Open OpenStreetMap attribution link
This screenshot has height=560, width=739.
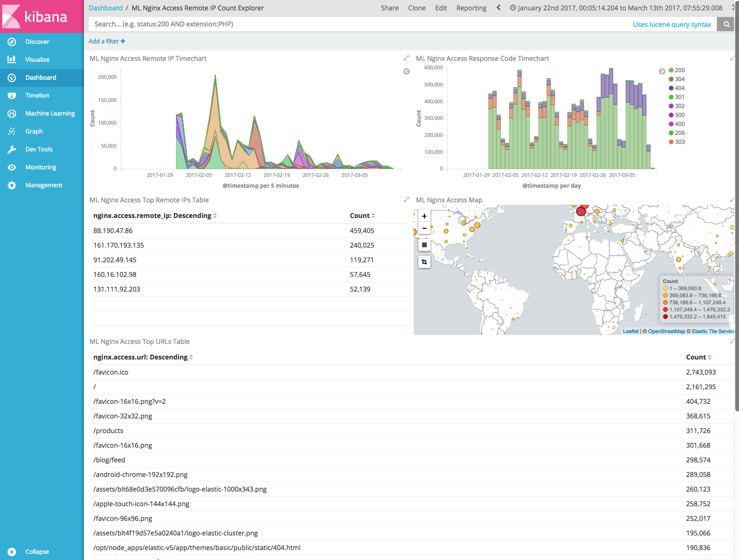666,331
